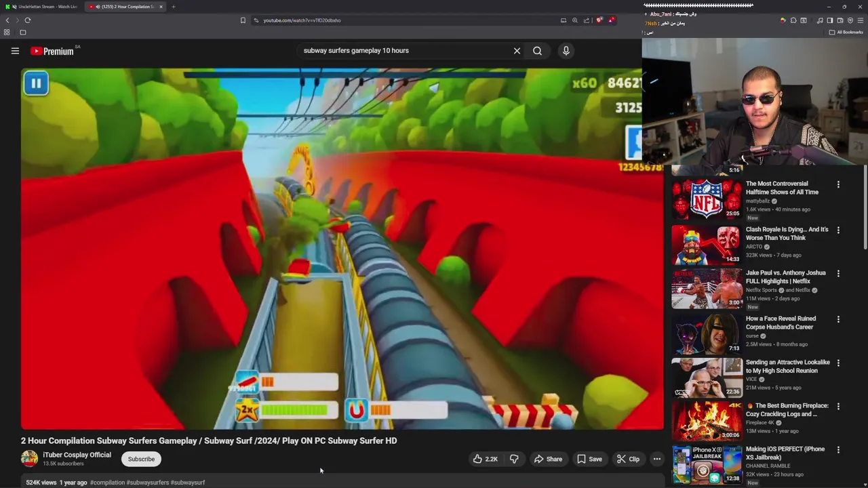Open Corpse Husband Face Reveal thumbnail
The height and width of the screenshot is (488, 868).
tap(707, 333)
